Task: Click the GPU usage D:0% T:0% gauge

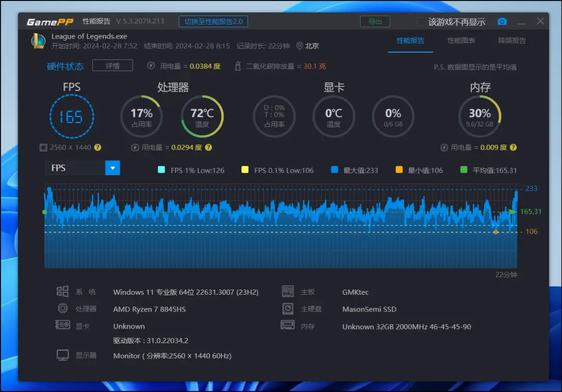Action: click(274, 116)
